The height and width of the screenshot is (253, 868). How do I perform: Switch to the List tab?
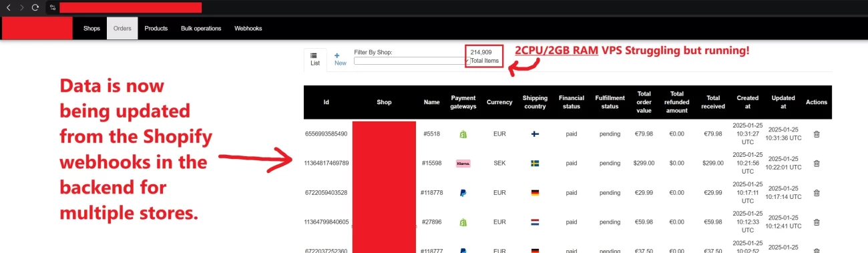[x=315, y=59]
